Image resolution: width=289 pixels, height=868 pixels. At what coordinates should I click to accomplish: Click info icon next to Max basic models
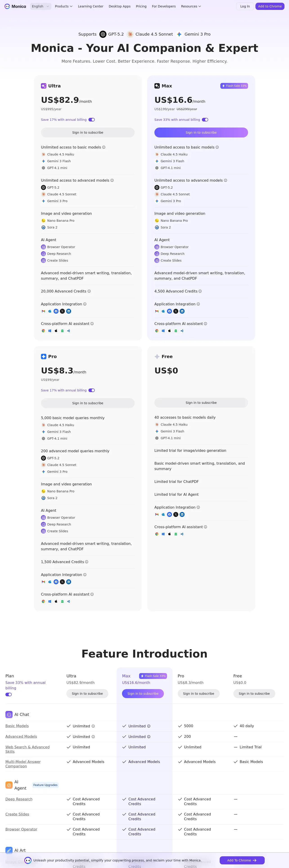(x=217, y=147)
